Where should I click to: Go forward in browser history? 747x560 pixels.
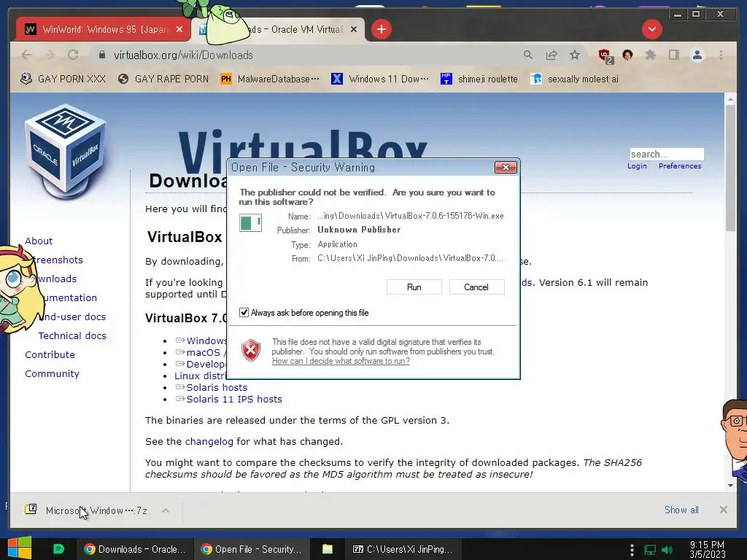(x=50, y=55)
